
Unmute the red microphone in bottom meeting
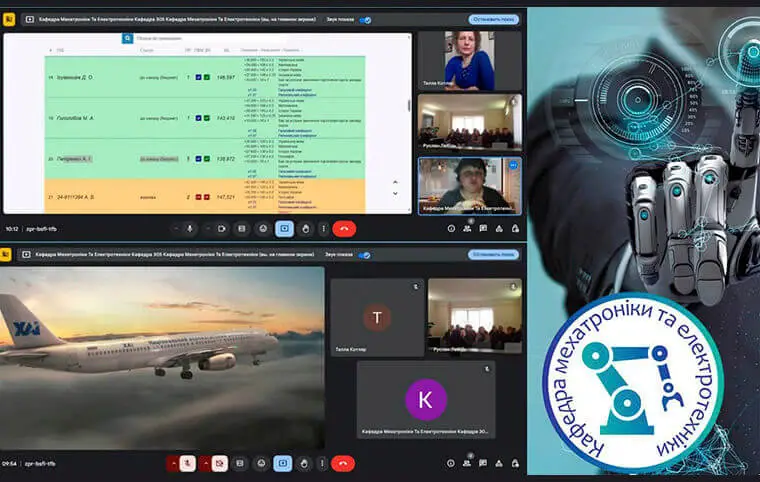pos(187,463)
